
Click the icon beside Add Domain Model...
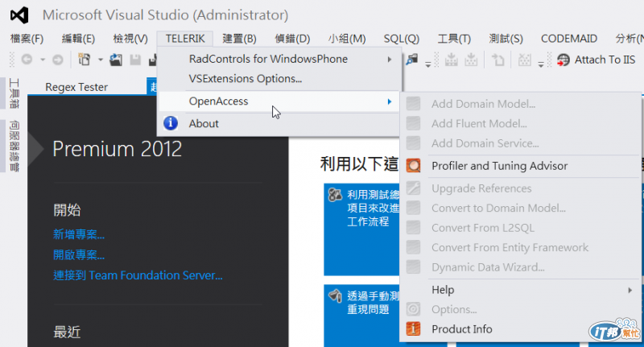413,104
